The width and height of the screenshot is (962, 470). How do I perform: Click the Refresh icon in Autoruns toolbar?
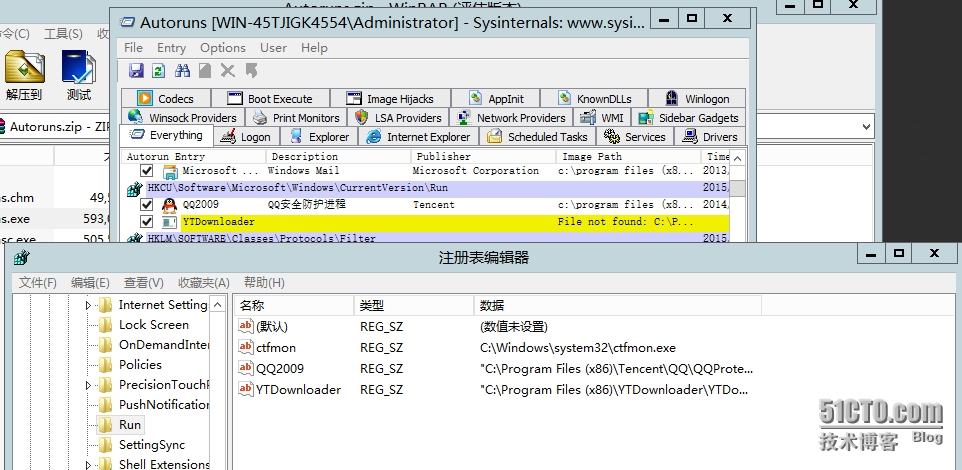pyautogui.click(x=158, y=71)
